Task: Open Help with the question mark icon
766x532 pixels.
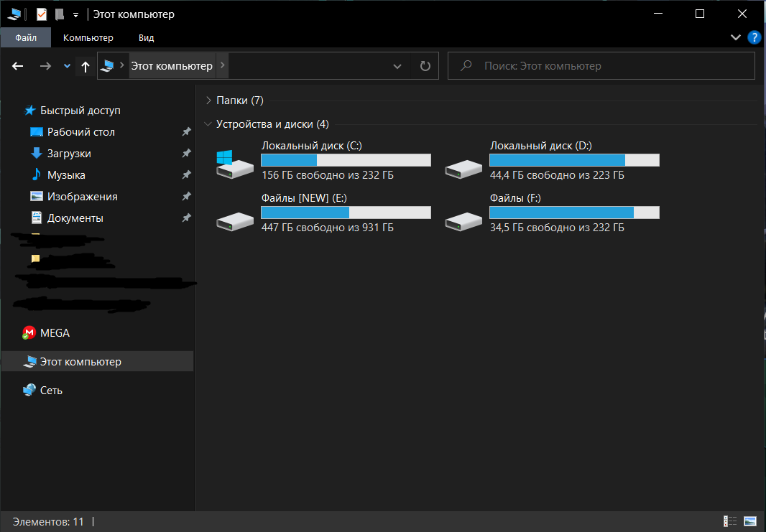Action: tap(755, 37)
